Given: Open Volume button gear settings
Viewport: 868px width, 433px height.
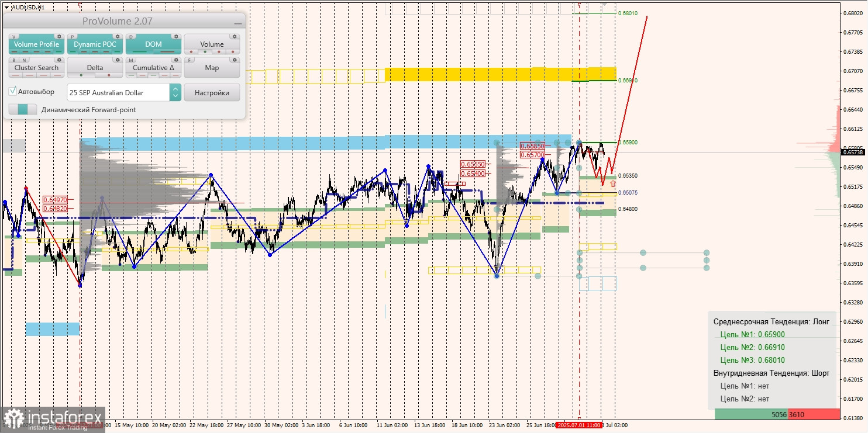Looking at the screenshot, I should point(235,36).
